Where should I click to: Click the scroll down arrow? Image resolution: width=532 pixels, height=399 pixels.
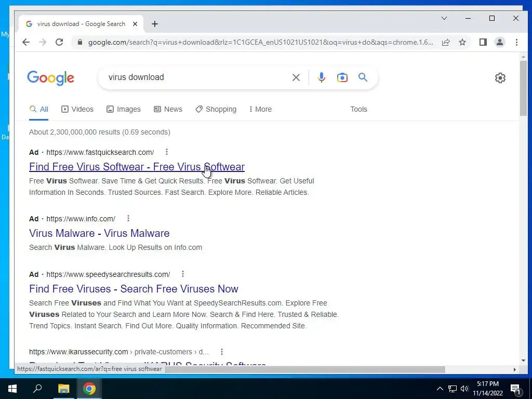(x=523, y=361)
